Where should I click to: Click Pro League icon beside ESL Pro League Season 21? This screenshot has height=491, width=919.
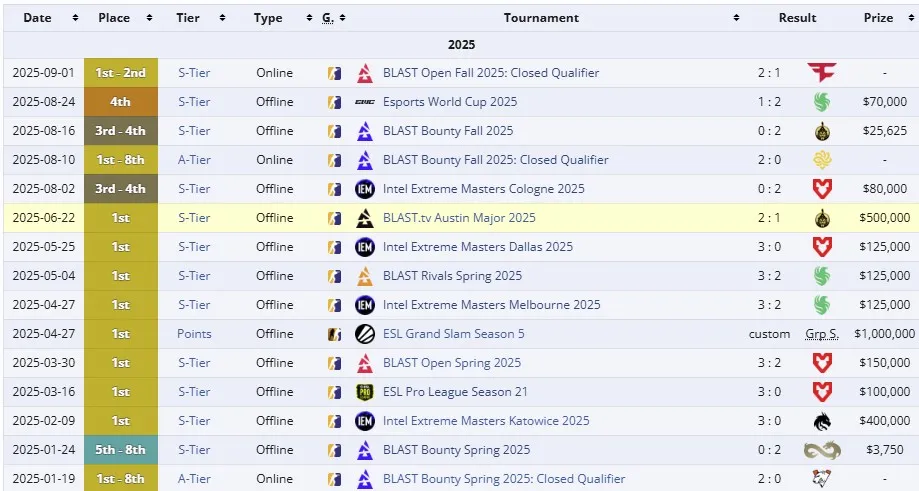[x=365, y=392]
